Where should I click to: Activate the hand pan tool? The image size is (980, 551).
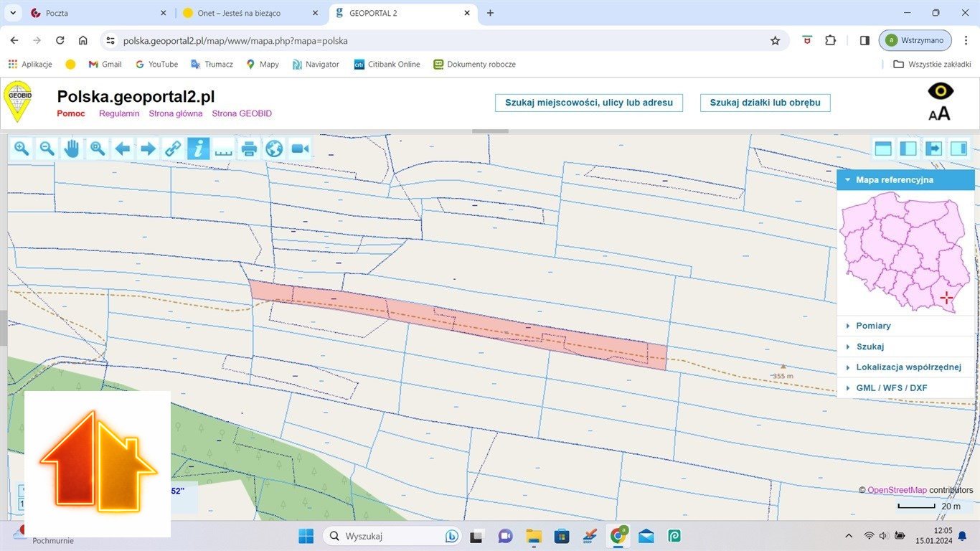click(x=72, y=149)
